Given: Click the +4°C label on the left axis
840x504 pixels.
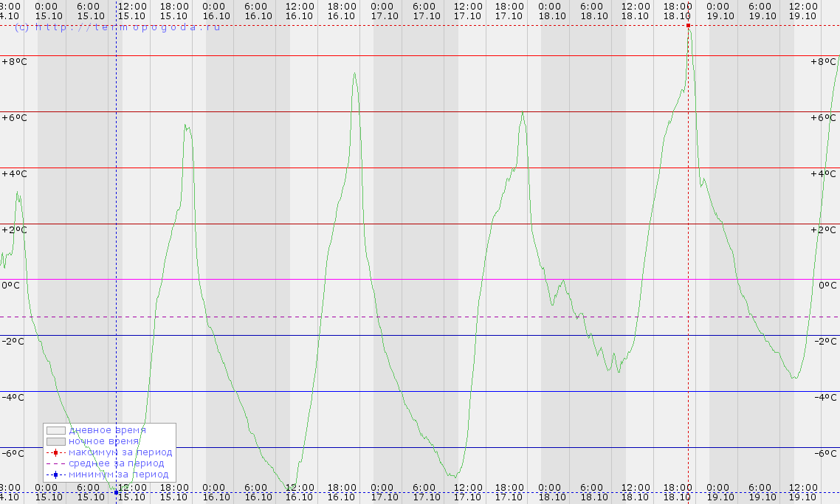Looking at the screenshot, I should (14, 173).
